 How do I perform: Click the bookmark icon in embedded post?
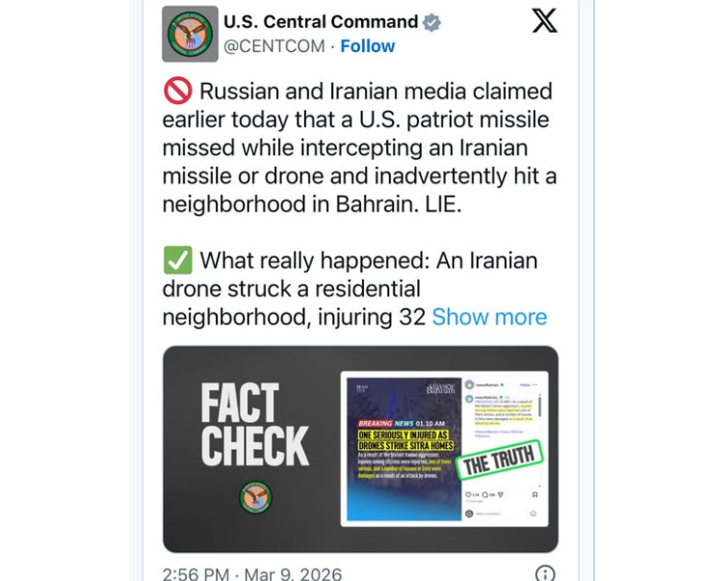tap(534, 494)
